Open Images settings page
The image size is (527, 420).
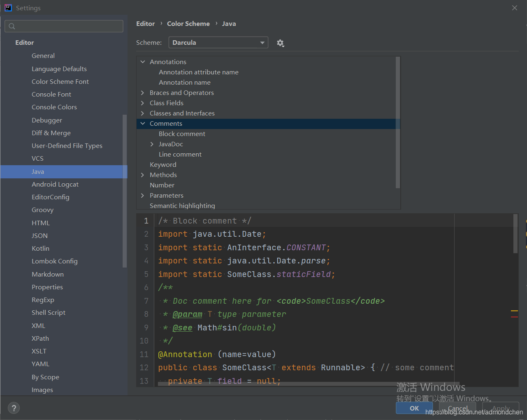[42, 390]
